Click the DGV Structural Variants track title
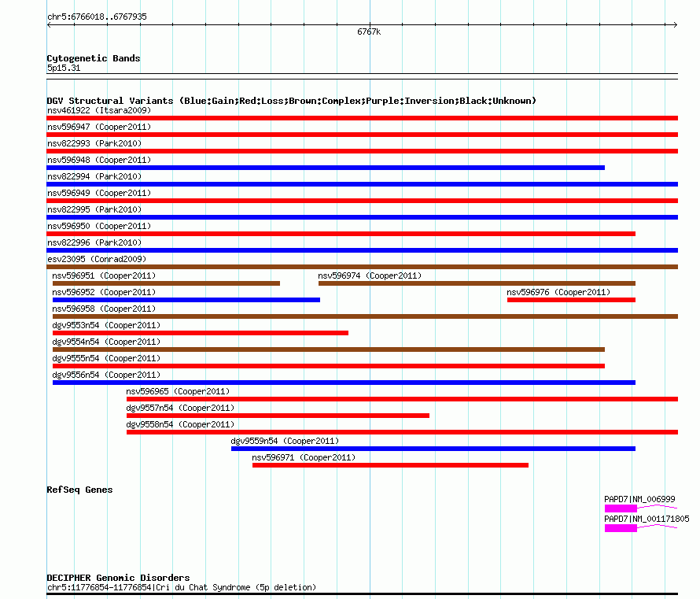Viewport: 700px width, 599px height. (292, 101)
